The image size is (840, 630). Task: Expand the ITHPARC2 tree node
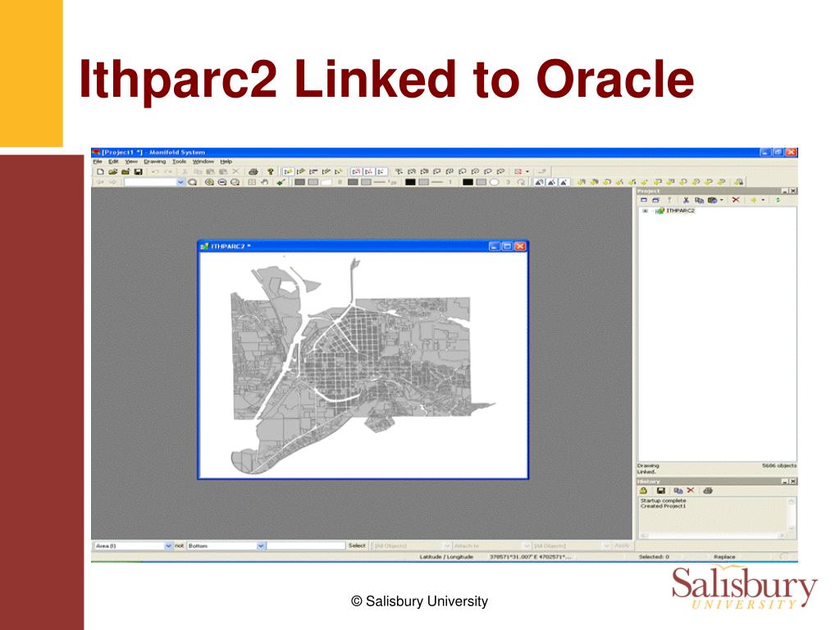(645, 211)
